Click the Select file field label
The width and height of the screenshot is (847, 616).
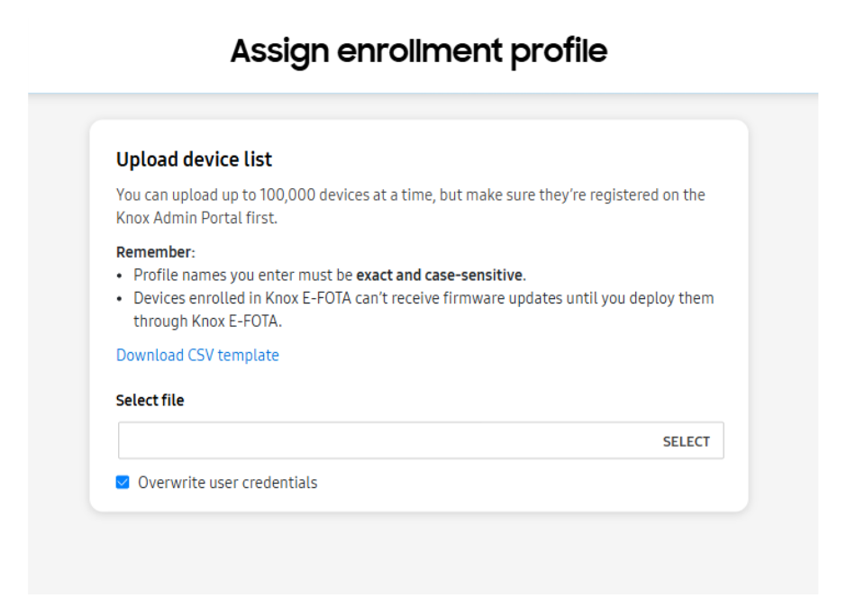150,400
